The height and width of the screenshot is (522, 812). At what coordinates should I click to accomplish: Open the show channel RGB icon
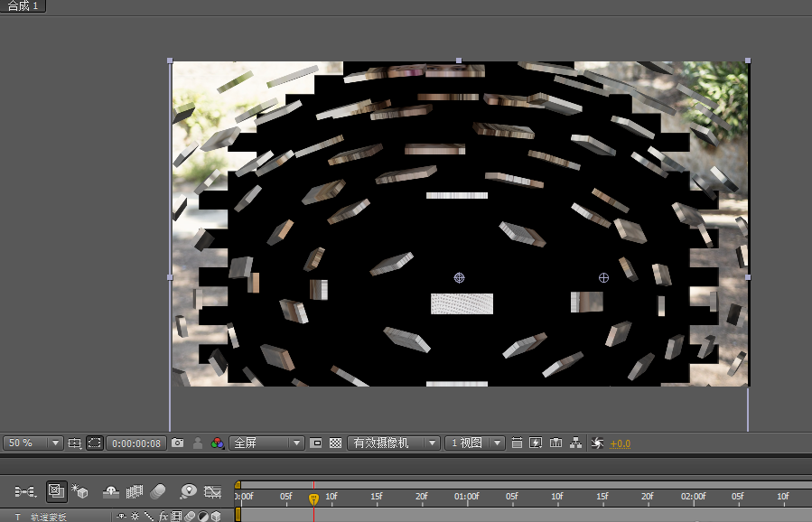(216, 443)
